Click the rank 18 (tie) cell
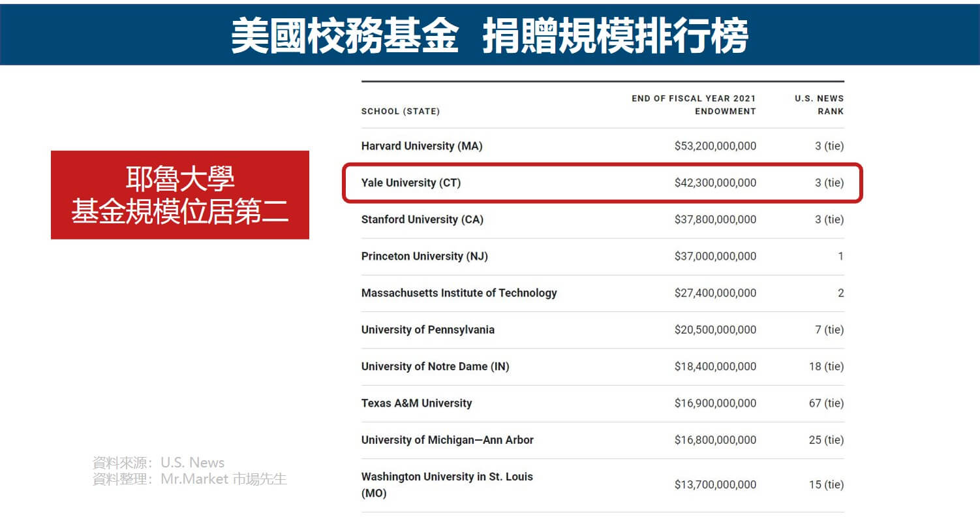Viewport: 980px width, 519px height. point(827,366)
